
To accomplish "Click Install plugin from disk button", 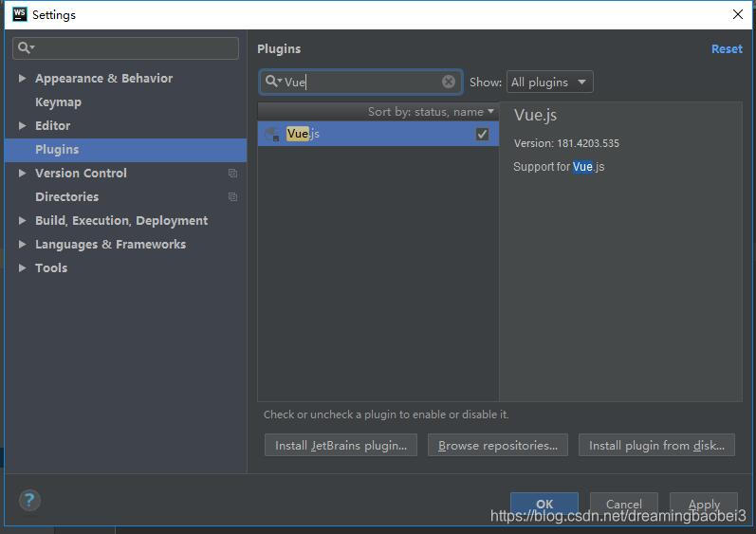I will click(x=656, y=446).
